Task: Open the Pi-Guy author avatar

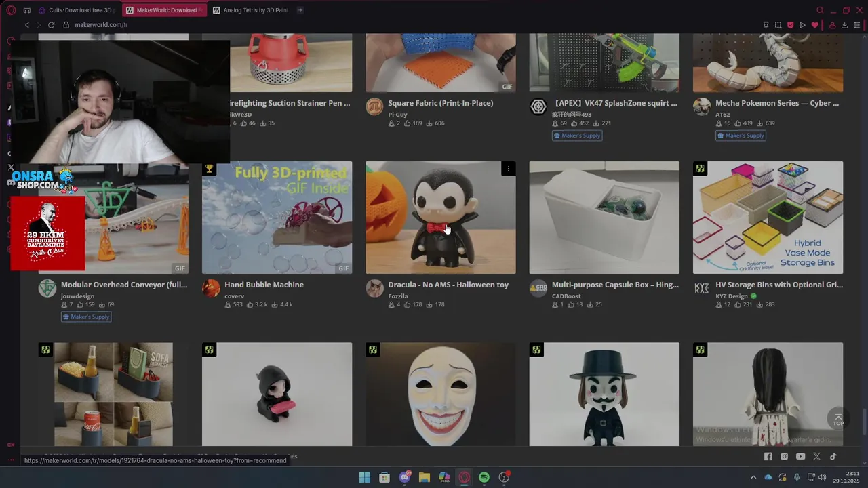Action: pyautogui.click(x=374, y=106)
